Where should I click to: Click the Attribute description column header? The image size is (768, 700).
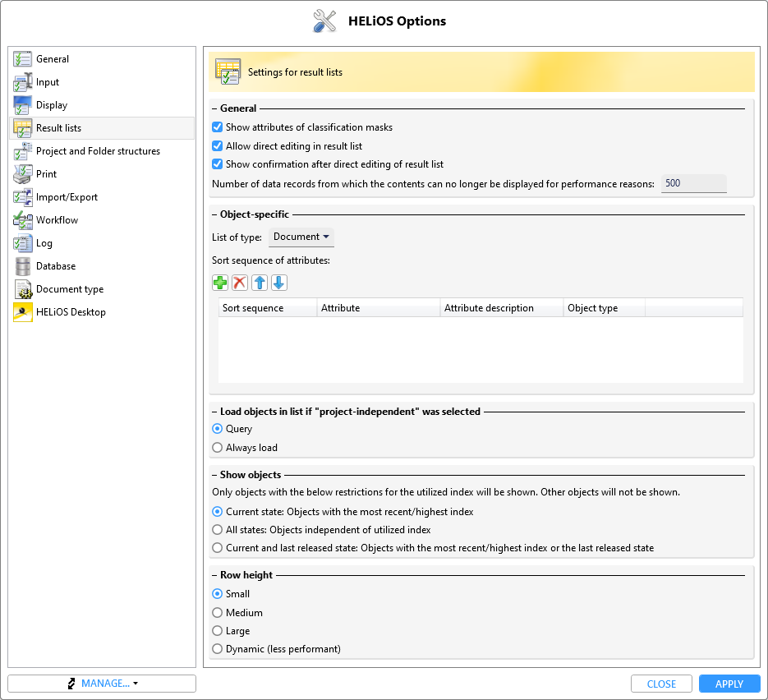click(x=502, y=308)
